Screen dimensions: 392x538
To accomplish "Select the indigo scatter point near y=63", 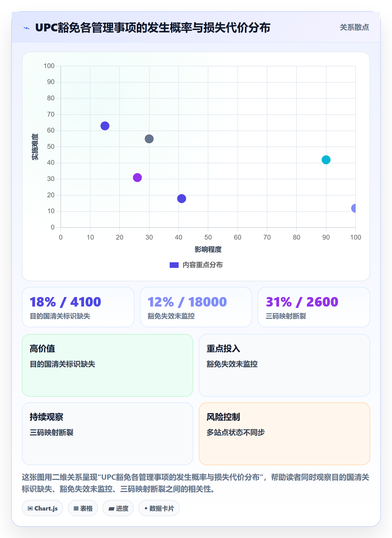I will (105, 126).
